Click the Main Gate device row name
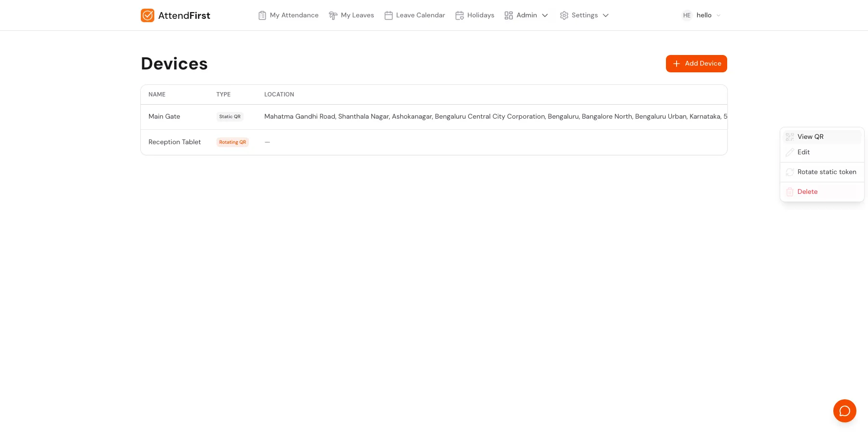The height and width of the screenshot is (434, 868). coord(164,117)
